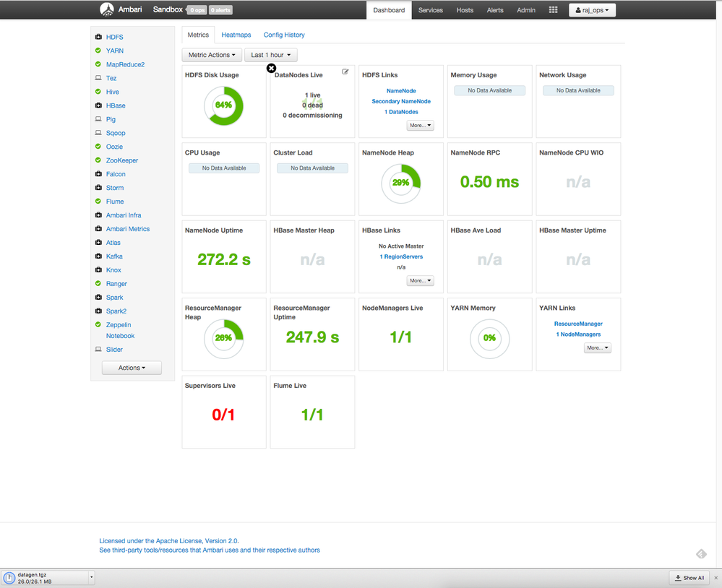Open the Zeppelin Notebook service link
The image size is (722, 588).
coord(120,330)
